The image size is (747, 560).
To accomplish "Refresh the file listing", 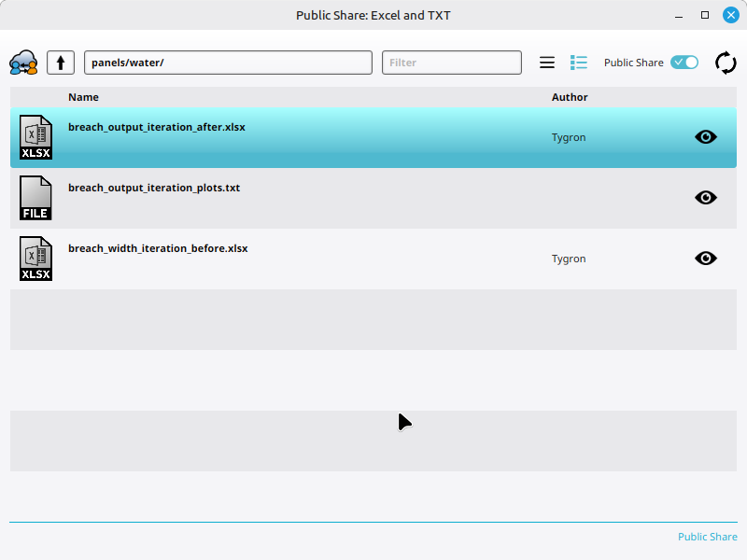I will point(726,63).
